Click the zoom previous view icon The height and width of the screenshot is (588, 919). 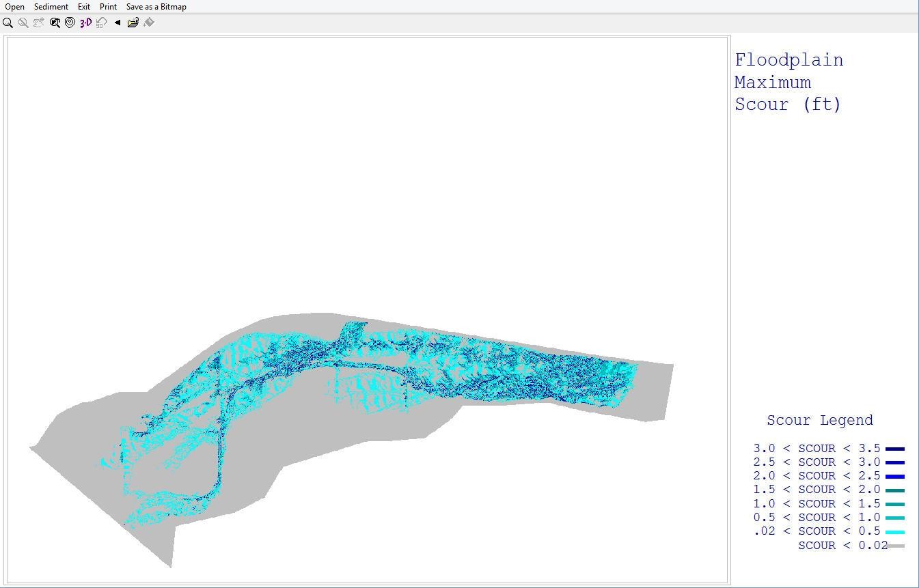[55, 23]
